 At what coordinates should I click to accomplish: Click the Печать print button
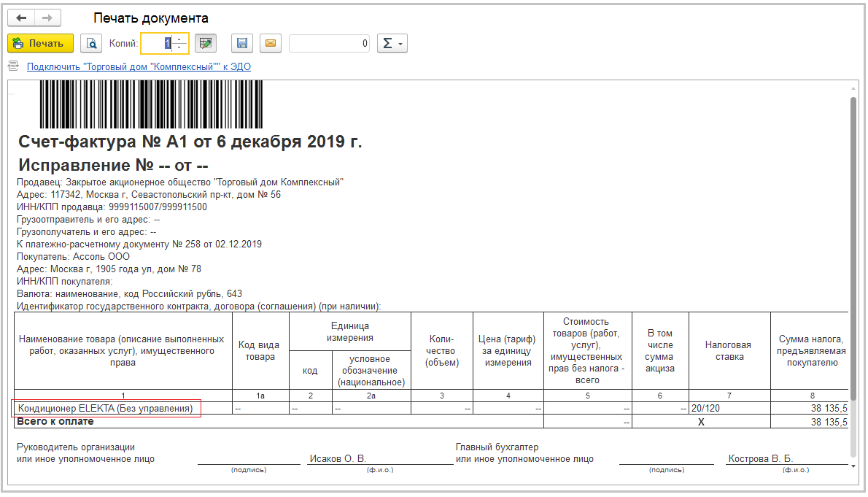coord(40,43)
